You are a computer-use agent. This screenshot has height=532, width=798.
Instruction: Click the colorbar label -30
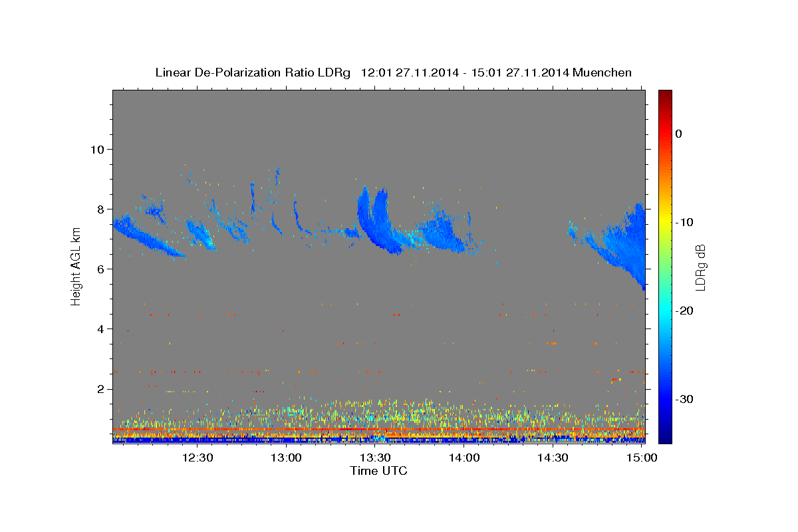coord(685,399)
